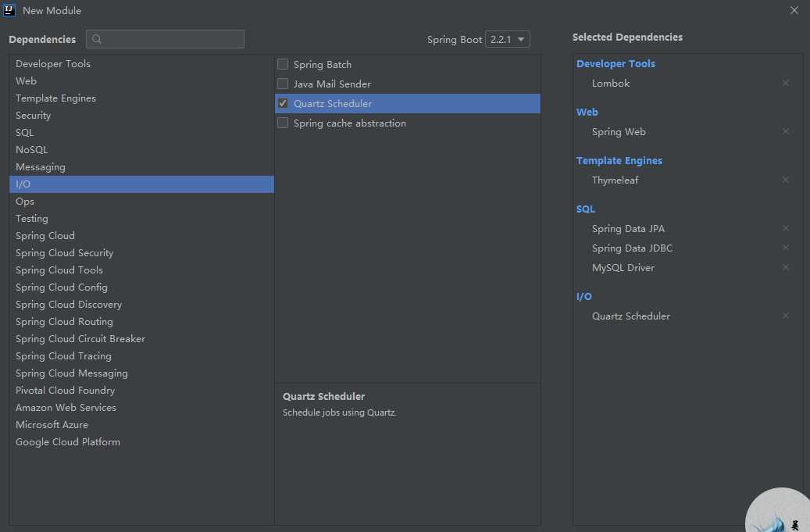Select Spring Cloud Discovery category
This screenshot has width=810, height=532.
pos(141,305)
